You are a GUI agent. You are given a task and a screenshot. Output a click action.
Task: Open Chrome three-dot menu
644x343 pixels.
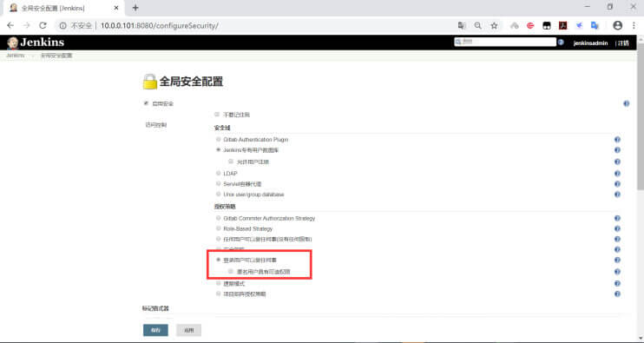point(634,25)
